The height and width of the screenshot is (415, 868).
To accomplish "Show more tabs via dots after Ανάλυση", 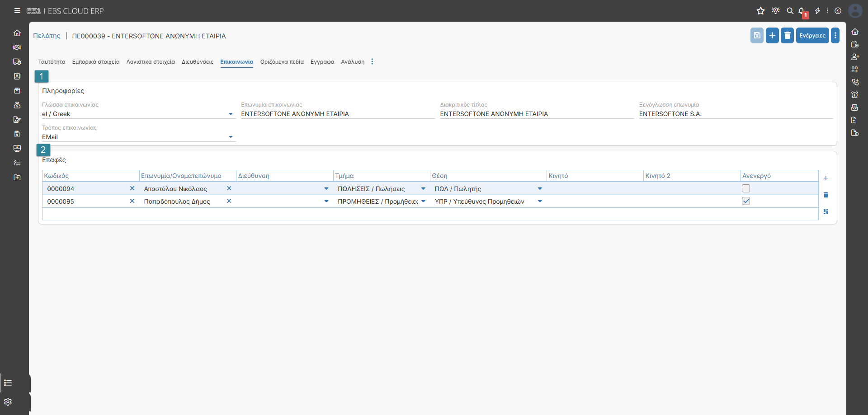I will pyautogui.click(x=373, y=62).
